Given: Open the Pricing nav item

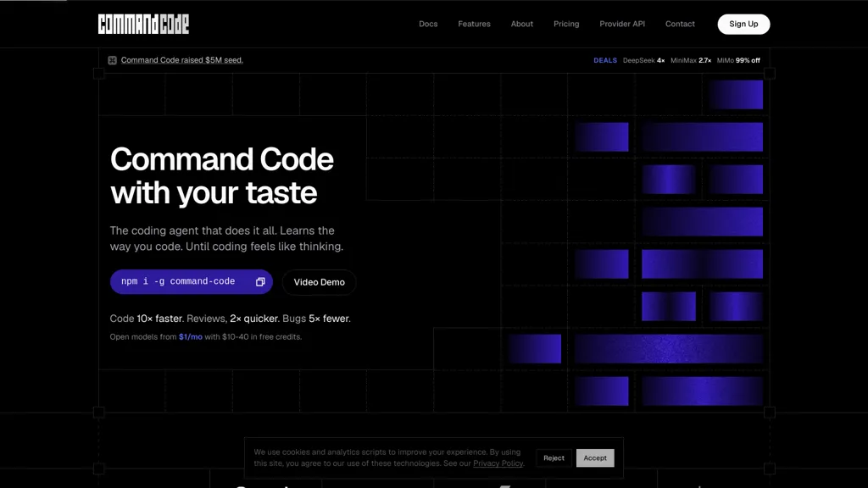Looking at the screenshot, I should pyautogui.click(x=566, y=24).
